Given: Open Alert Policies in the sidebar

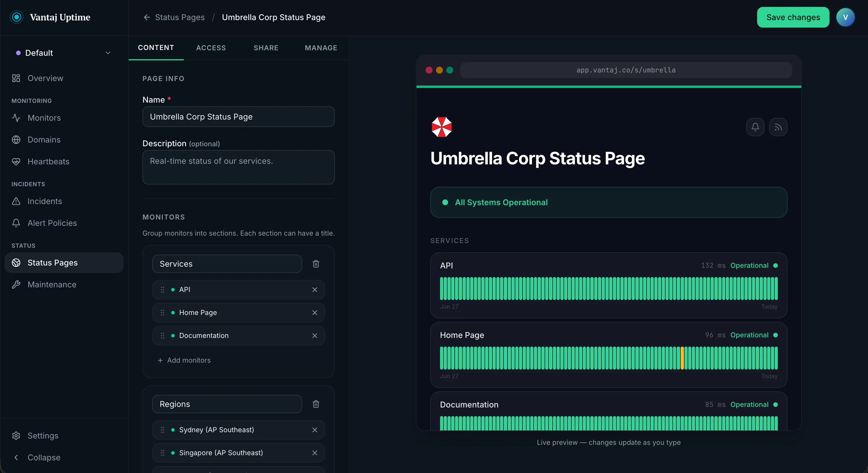Looking at the screenshot, I should pos(64,223).
